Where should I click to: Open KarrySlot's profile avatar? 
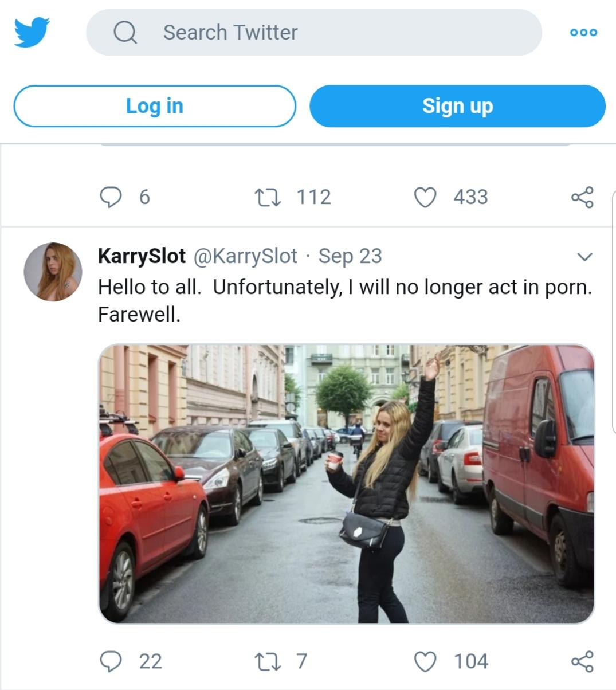tap(53, 272)
